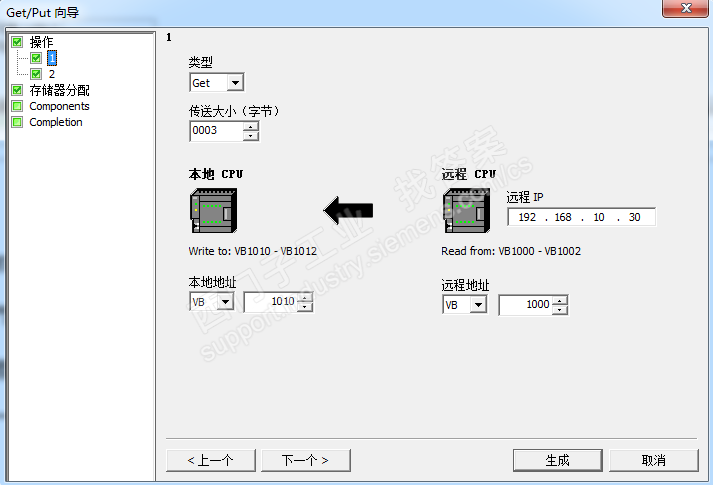Open the Get type dropdown
The image size is (713, 485).
(x=235, y=83)
